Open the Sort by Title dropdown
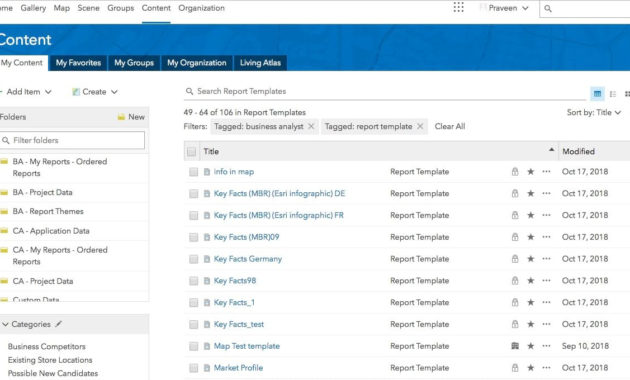The image size is (630, 380). [594, 112]
